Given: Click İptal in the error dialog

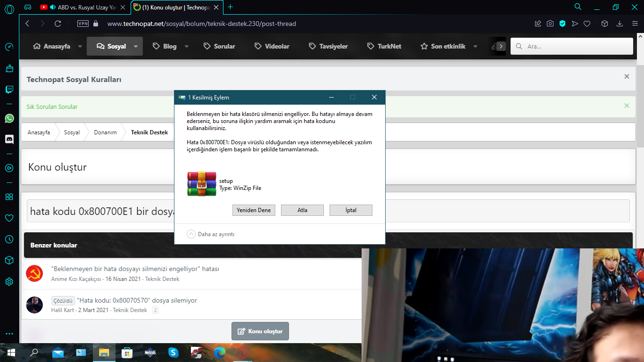Looking at the screenshot, I should click(351, 210).
